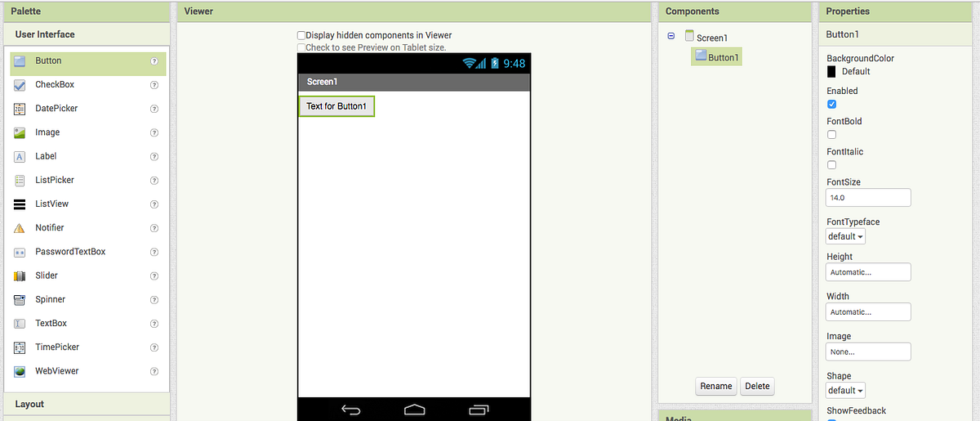Click the FontSize input field
The height and width of the screenshot is (421, 980).
868,198
